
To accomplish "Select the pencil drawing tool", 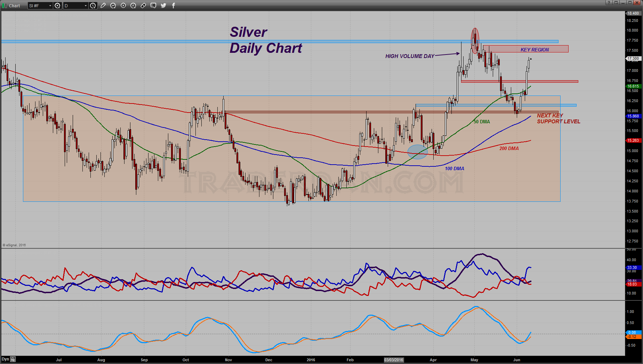I will 103,6.
